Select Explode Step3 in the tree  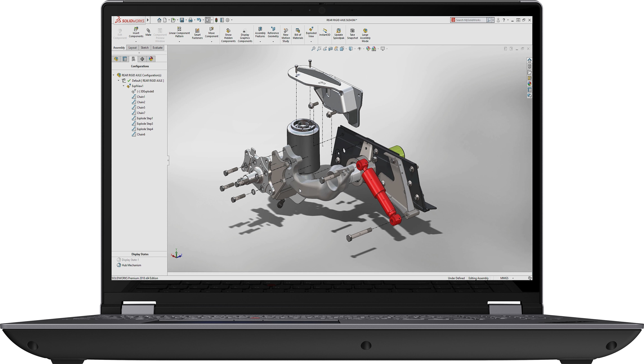click(145, 124)
